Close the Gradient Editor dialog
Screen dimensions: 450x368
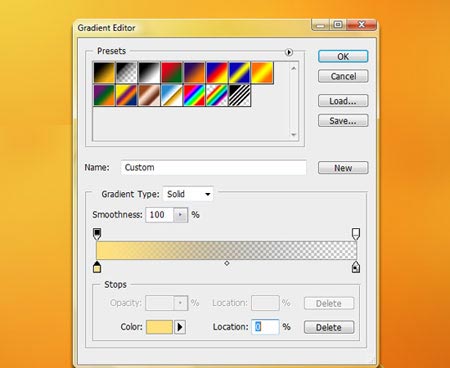click(362, 25)
